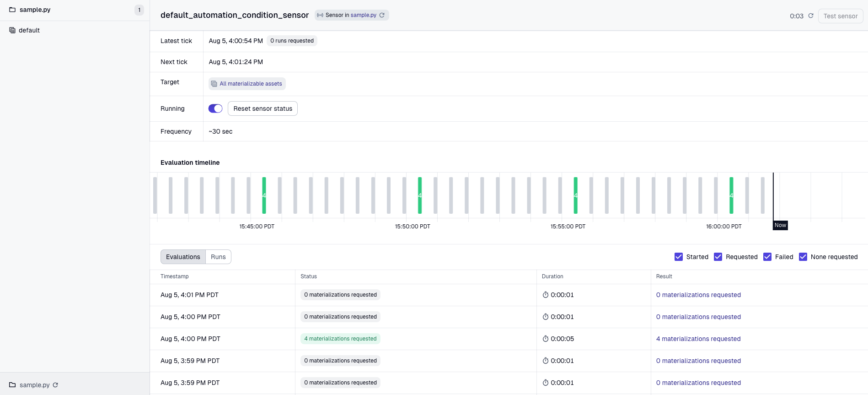Click the stopwatch icon beside 0:00:05 duration

(545, 339)
